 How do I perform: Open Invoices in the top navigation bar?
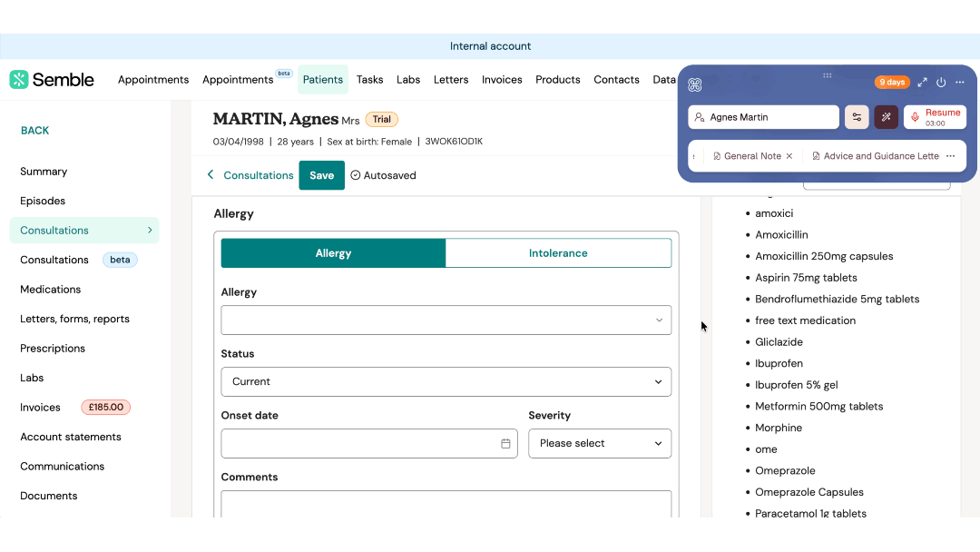tap(502, 79)
